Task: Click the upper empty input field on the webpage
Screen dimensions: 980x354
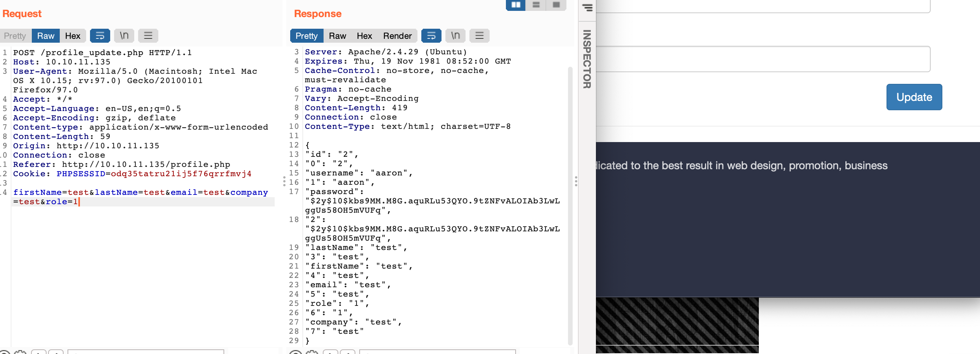Action: (763, 6)
